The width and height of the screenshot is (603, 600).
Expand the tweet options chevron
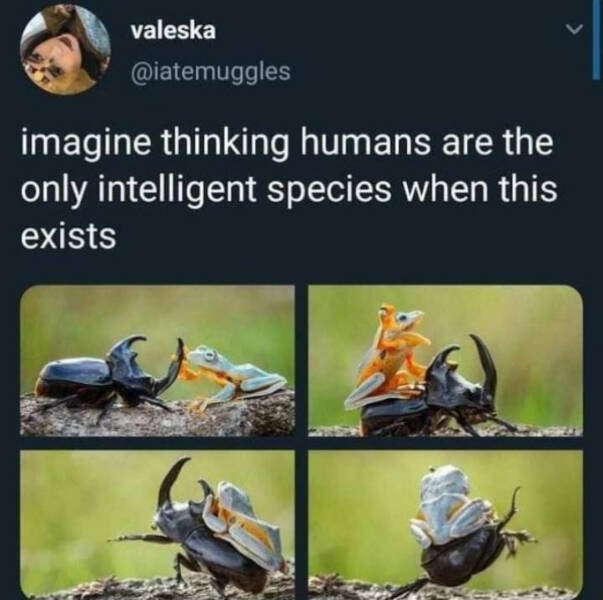575,30
